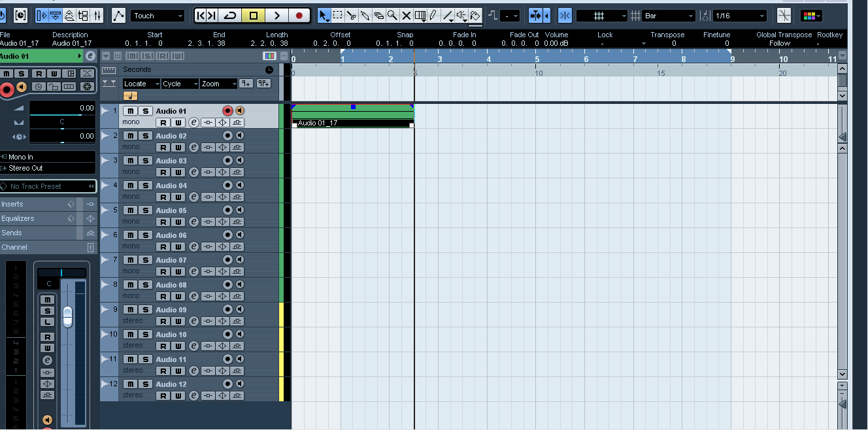Open the Pool window
The height and width of the screenshot is (430, 868).
(84, 16)
